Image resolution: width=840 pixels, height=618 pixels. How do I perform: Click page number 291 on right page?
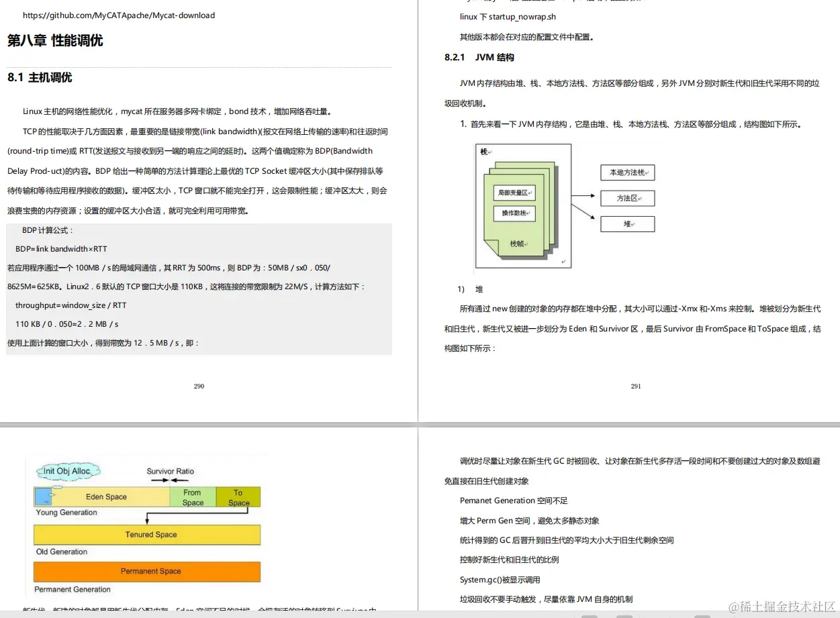(636, 386)
